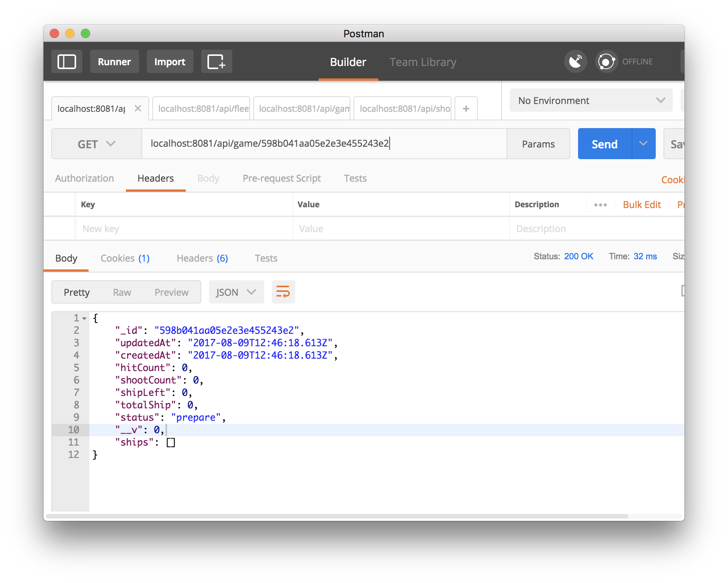Viewport: 728px width, 583px height.
Task: Open the GET method dropdown
Action: (x=97, y=144)
